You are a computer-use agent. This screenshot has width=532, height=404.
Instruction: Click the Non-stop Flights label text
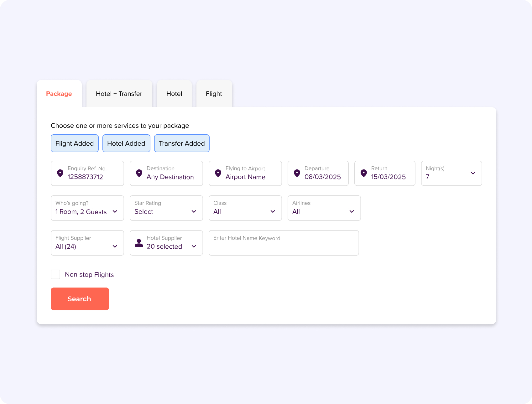tap(89, 275)
